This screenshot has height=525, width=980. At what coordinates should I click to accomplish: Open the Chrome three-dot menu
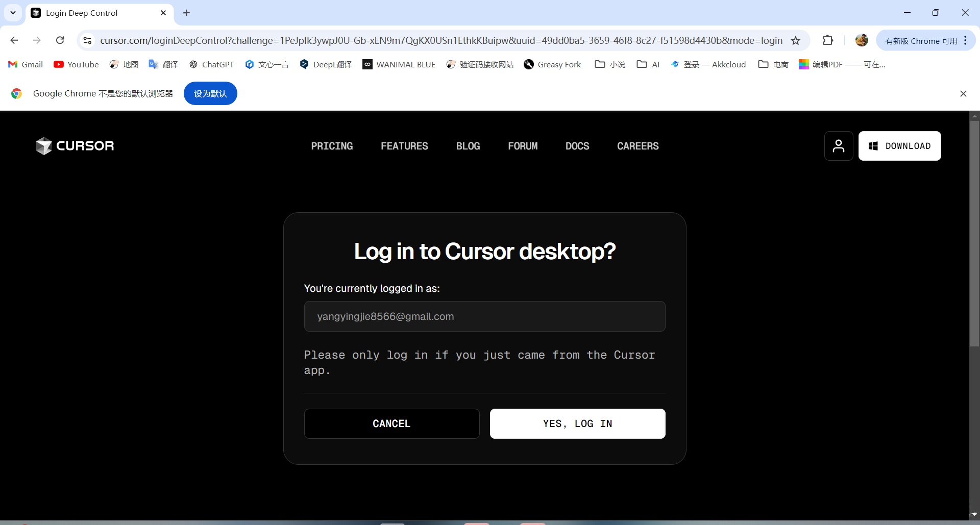point(966,40)
